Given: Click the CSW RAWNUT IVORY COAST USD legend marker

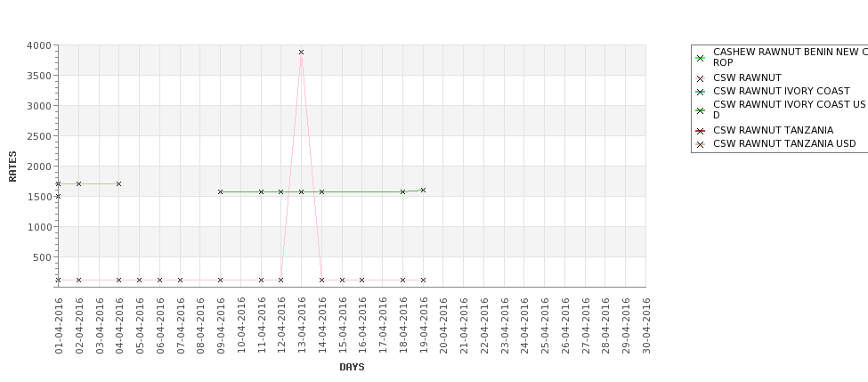Looking at the screenshot, I should (x=701, y=110).
